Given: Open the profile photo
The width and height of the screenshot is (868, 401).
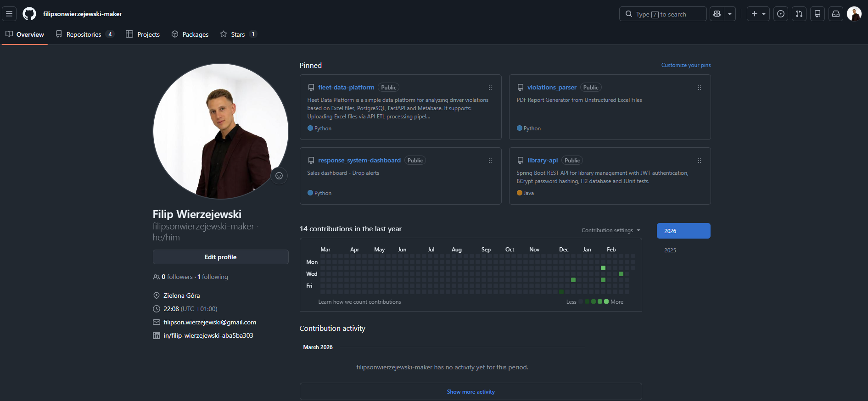Looking at the screenshot, I should click(221, 131).
